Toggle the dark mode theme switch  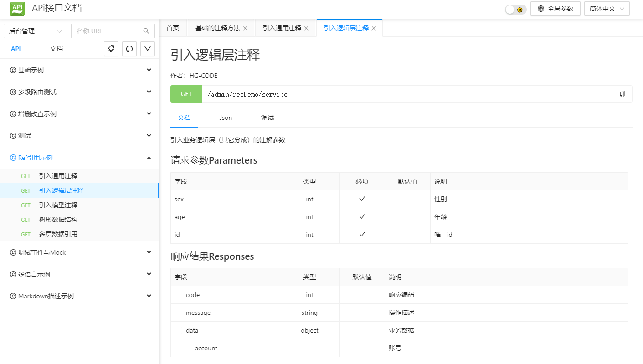pos(515,9)
